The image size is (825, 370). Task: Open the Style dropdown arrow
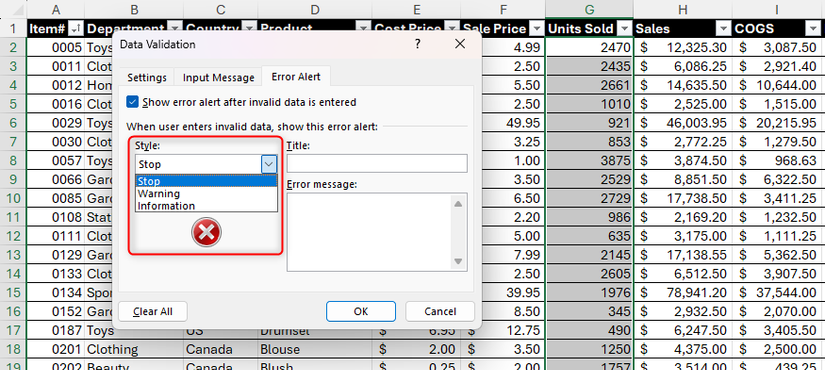269,164
